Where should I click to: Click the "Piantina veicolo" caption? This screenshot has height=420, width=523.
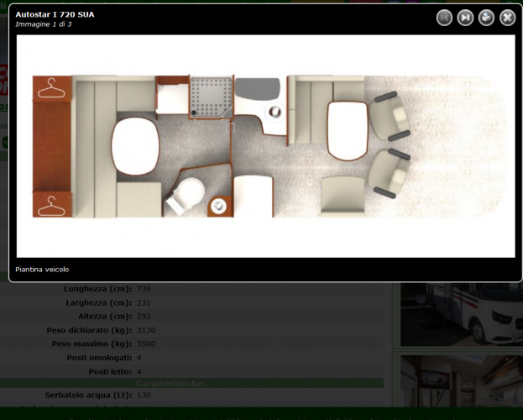pos(42,270)
